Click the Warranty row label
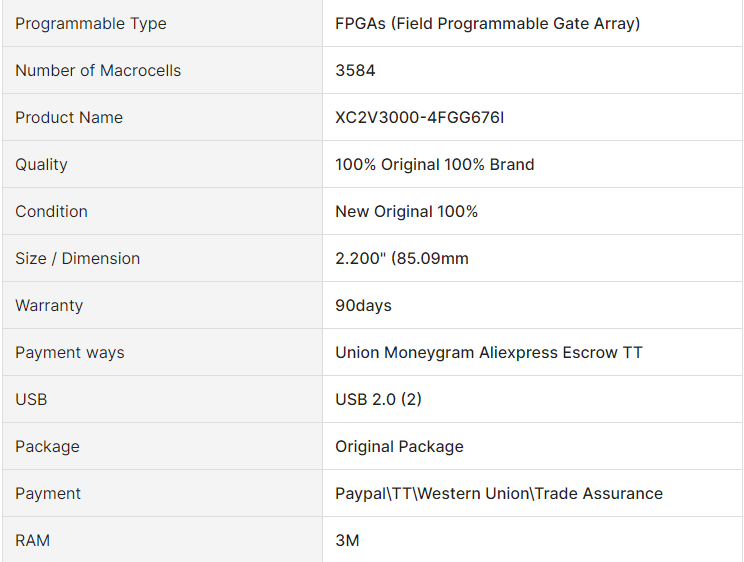744x562 pixels. [x=49, y=305]
